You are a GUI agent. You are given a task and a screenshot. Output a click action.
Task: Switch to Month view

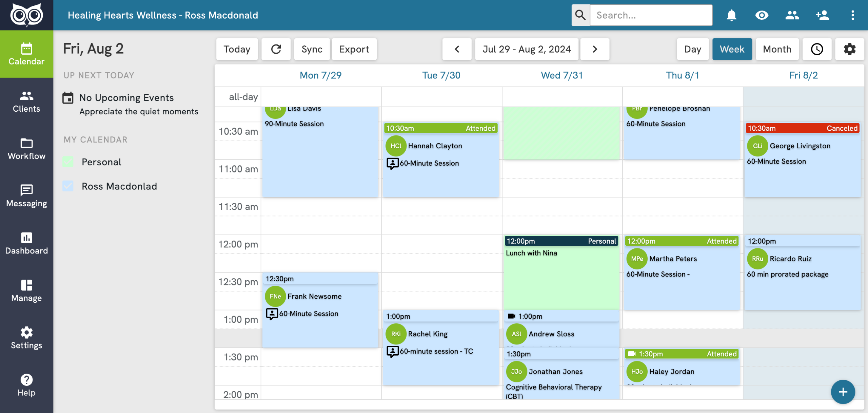pyautogui.click(x=777, y=49)
